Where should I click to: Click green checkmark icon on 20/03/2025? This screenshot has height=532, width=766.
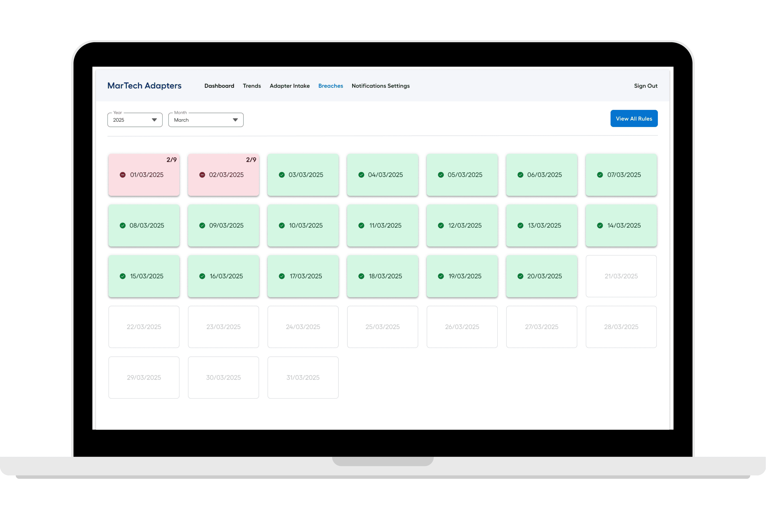(520, 276)
